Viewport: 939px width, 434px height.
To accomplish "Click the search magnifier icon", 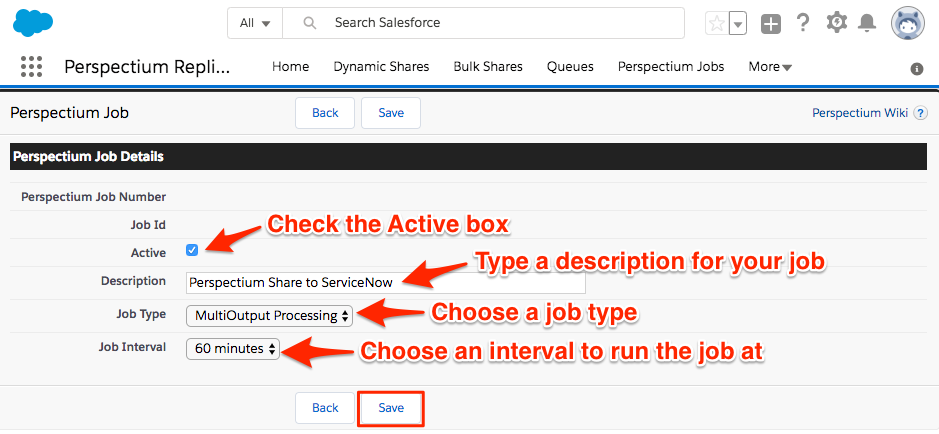I will [x=310, y=23].
